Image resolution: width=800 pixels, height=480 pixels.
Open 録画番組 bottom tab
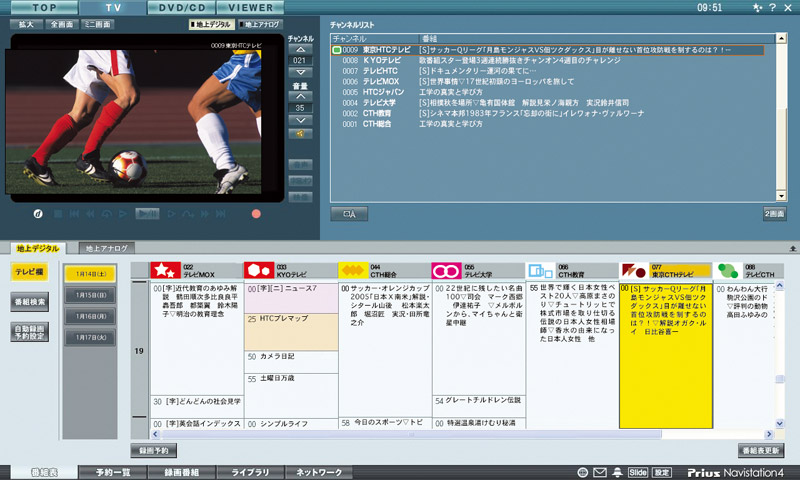tap(182, 472)
